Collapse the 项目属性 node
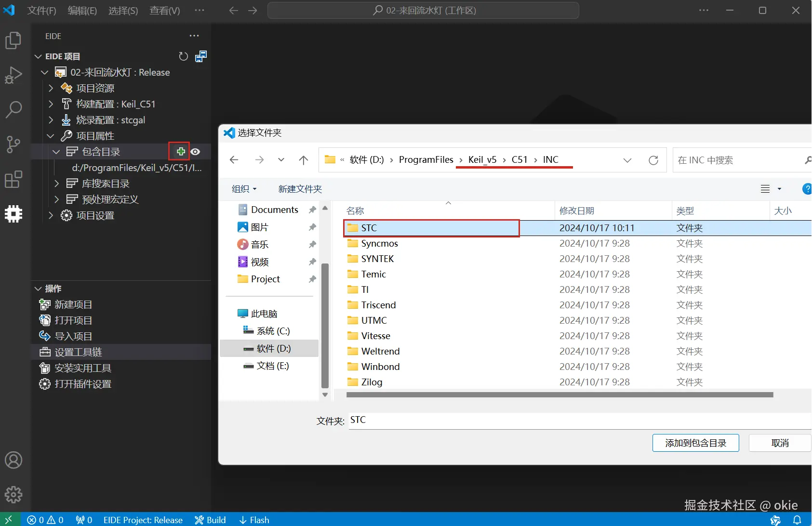The image size is (812, 526). click(51, 136)
